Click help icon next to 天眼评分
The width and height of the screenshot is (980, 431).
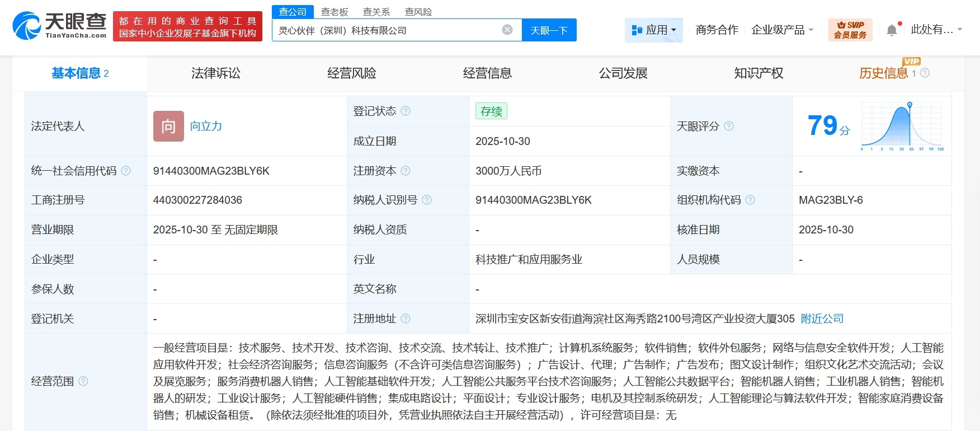729,126
